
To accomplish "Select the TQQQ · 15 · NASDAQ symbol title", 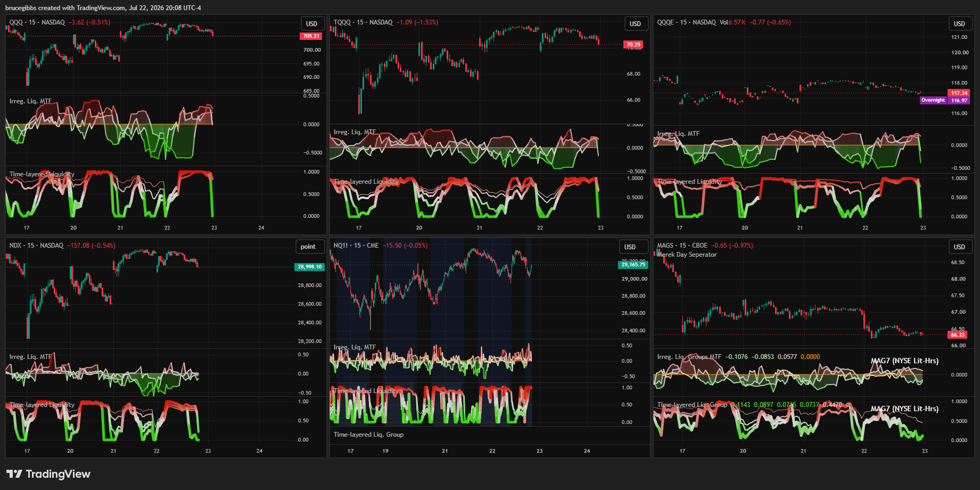I will click(363, 22).
